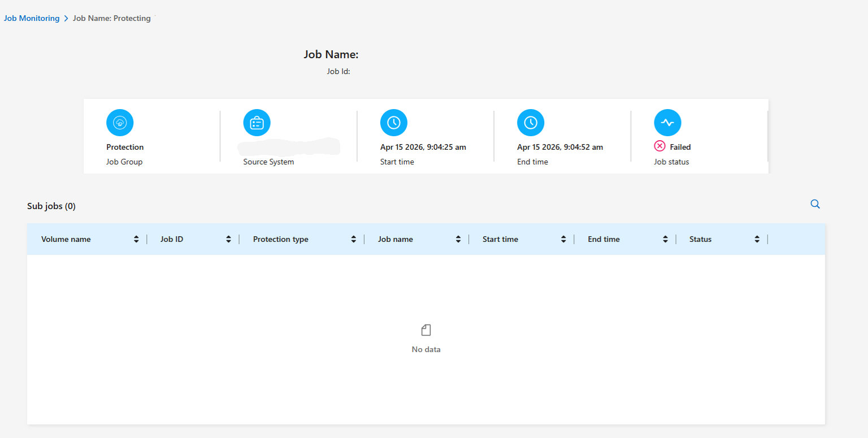
Task: Click the Job name column header
Action: pos(396,239)
